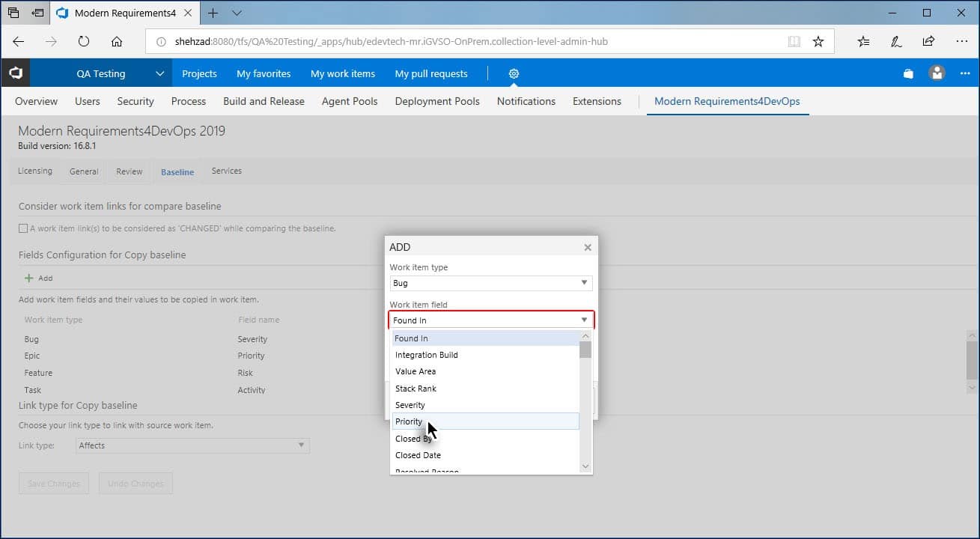Screen dimensions: 980x539
Task: Refresh the page with reload icon
Action: pos(84,42)
